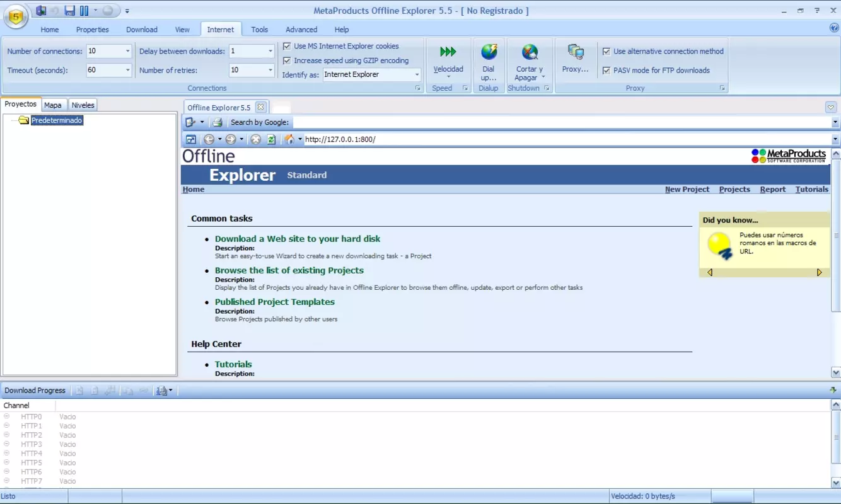841x504 pixels.
Task: Click the browser Stop loading icon
Action: [255, 139]
